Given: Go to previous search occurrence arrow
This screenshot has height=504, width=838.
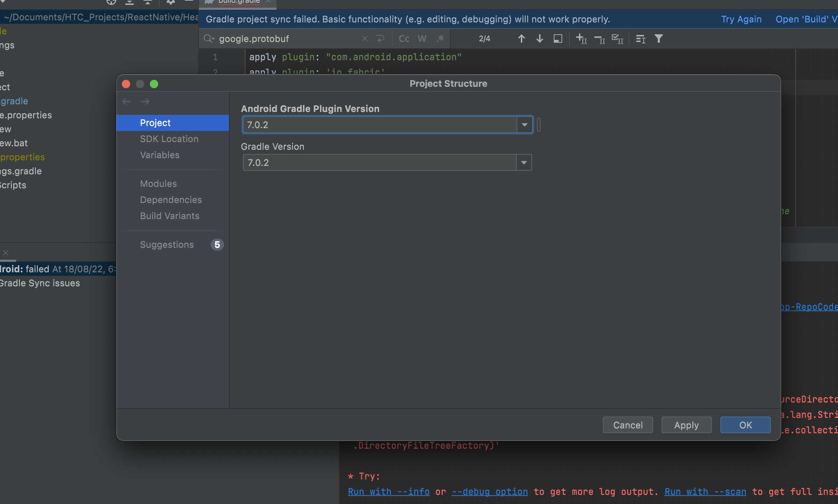Looking at the screenshot, I should pos(521,38).
